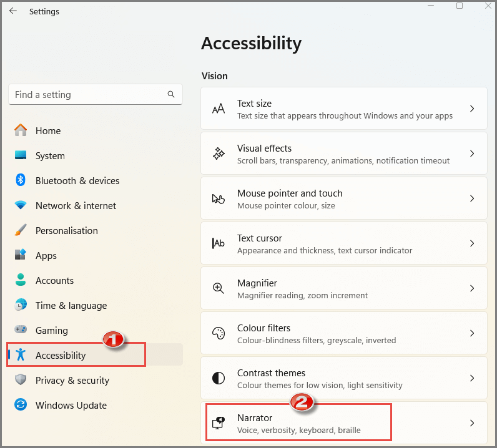Click the Text size AA icon
497x448 pixels.
[219, 109]
